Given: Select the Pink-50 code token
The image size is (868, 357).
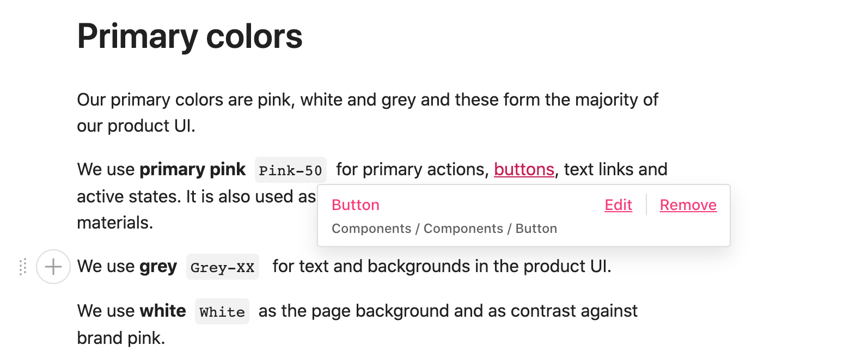Looking at the screenshot, I should click(x=291, y=170).
